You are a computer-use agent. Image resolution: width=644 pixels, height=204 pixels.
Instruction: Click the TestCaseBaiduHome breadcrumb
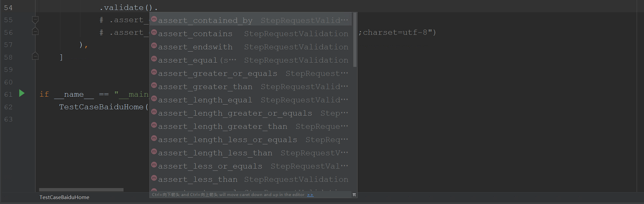pyautogui.click(x=64, y=197)
